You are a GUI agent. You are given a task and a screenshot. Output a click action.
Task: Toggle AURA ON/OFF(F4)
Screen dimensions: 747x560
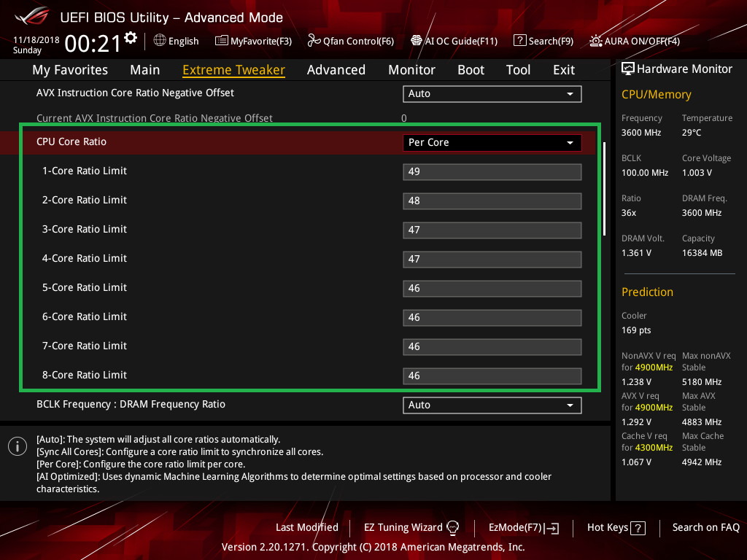pos(635,41)
